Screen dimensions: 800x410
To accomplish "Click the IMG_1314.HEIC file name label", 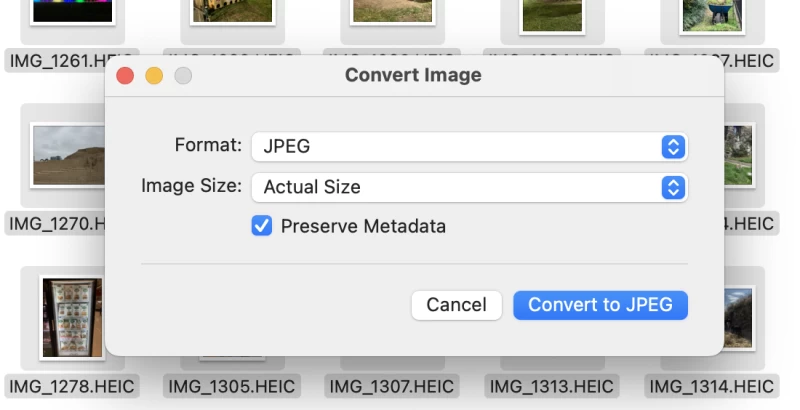I will 710,386.
